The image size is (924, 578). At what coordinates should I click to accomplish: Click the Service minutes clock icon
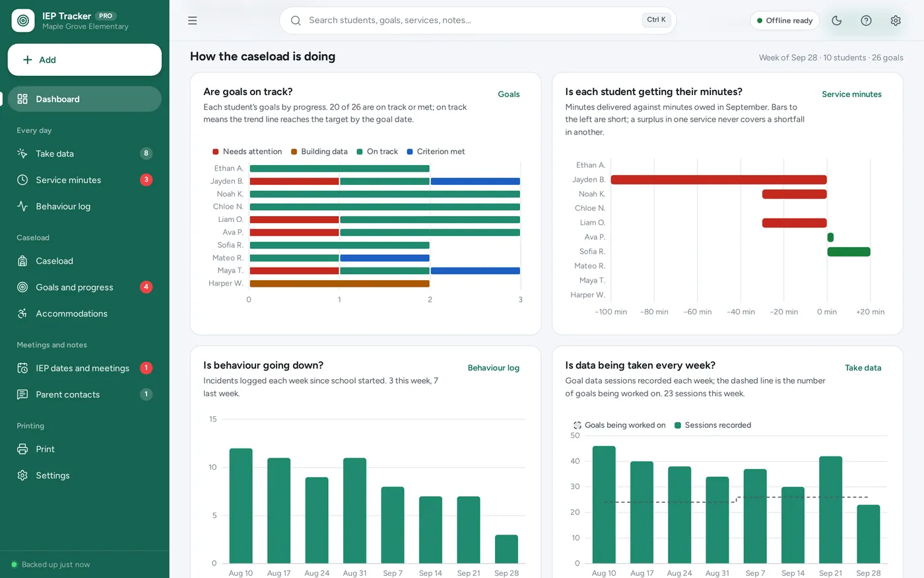click(x=22, y=180)
